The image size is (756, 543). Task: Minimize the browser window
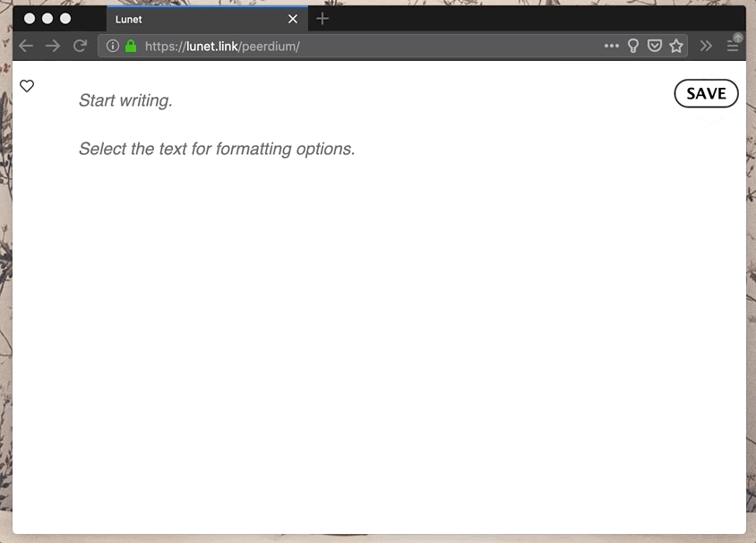47,18
